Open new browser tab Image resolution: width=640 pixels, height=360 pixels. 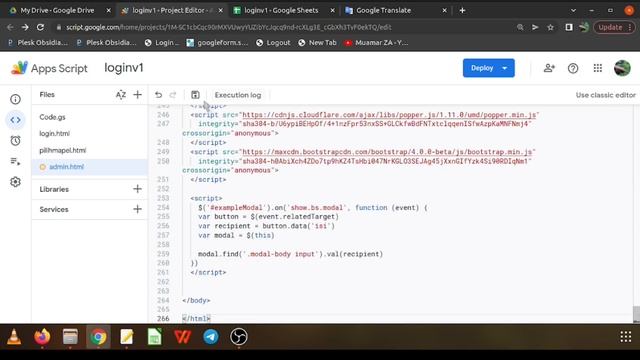pyautogui.click(x=462, y=11)
